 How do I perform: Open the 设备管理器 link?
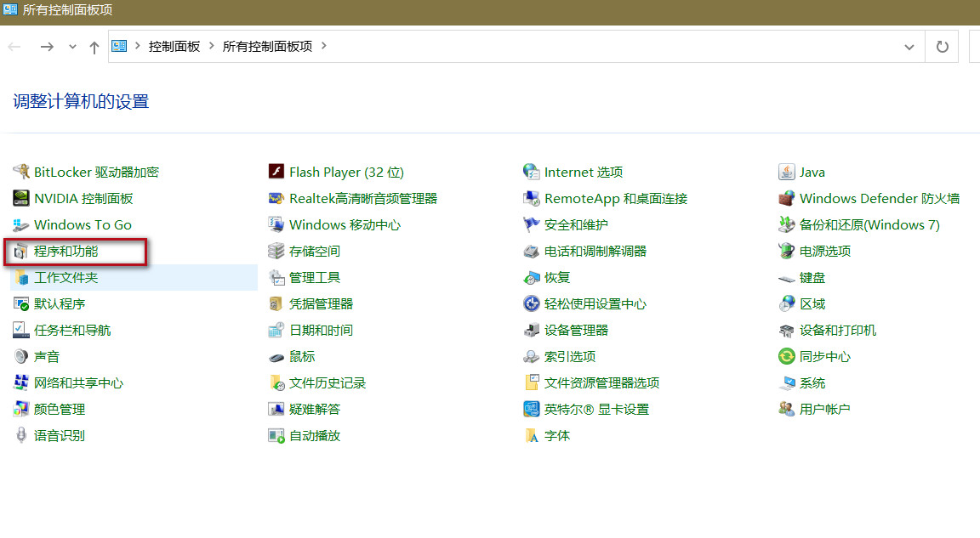pos(576,330)
